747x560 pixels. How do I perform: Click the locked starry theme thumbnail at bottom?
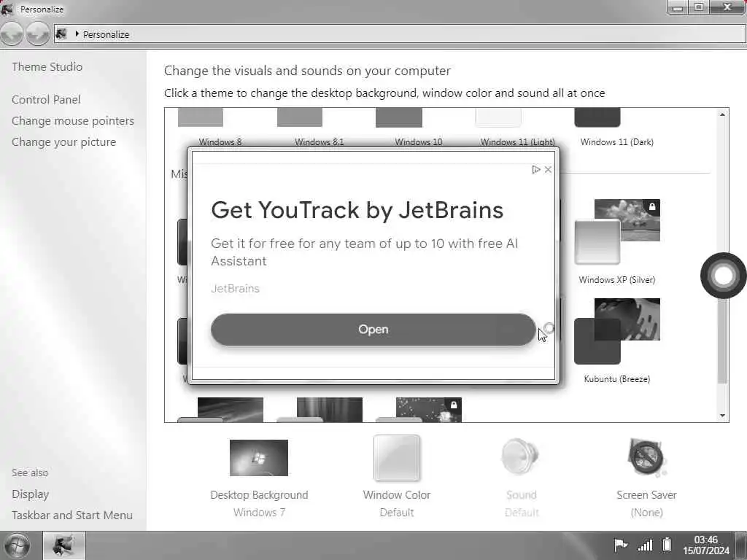[428, 410]
